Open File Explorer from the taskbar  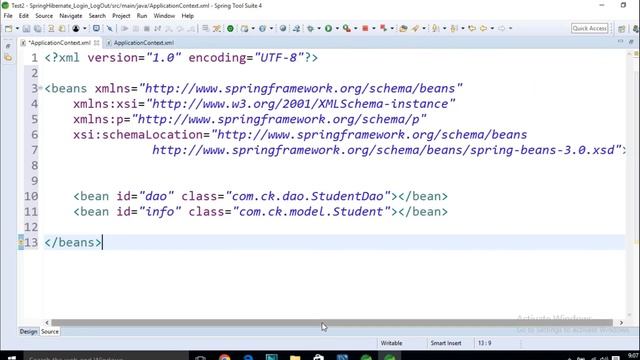(295, 358)
